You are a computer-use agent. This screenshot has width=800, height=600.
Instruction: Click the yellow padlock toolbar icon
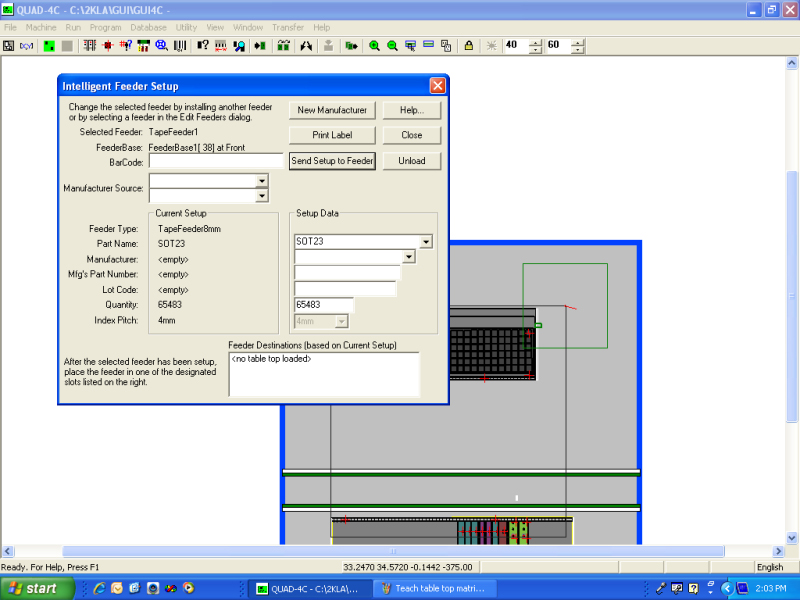click(x=468, y=46)
